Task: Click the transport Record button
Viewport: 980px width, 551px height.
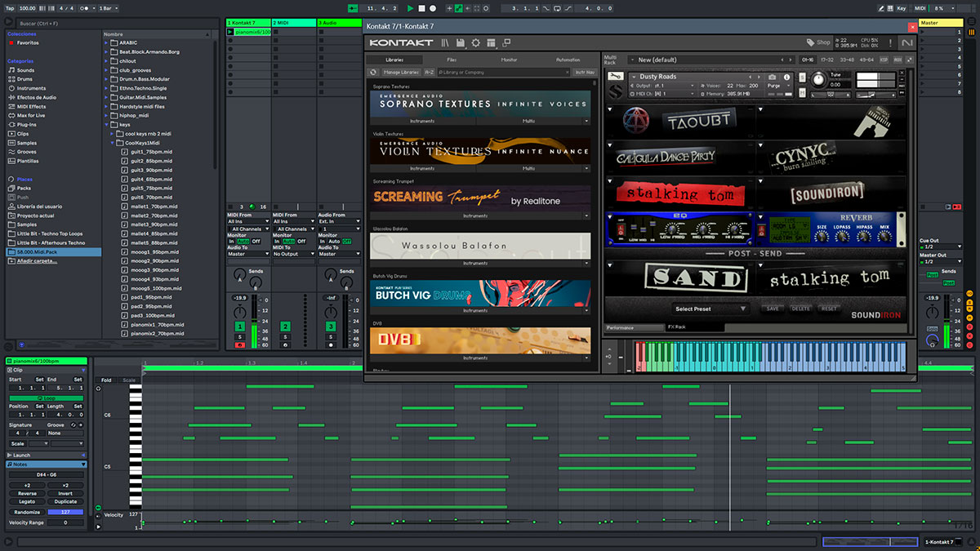Action: click(433, 8)
